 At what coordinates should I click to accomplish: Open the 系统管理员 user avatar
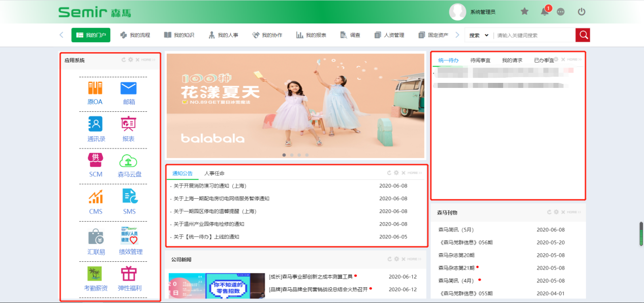[458, 12]
